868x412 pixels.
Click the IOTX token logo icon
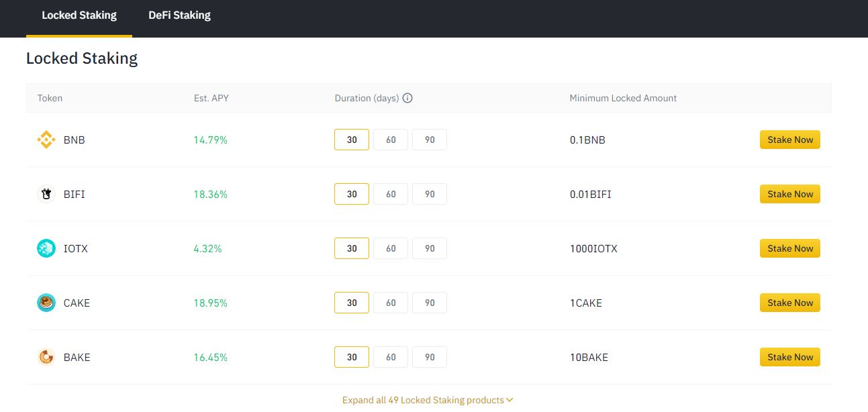coord(46,248)
